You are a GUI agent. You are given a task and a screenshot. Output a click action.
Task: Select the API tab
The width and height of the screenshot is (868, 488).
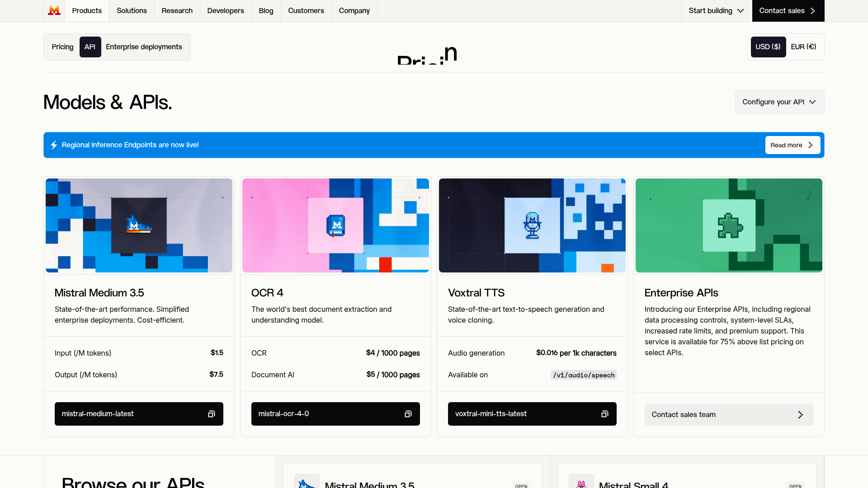(x=90, y=47)
